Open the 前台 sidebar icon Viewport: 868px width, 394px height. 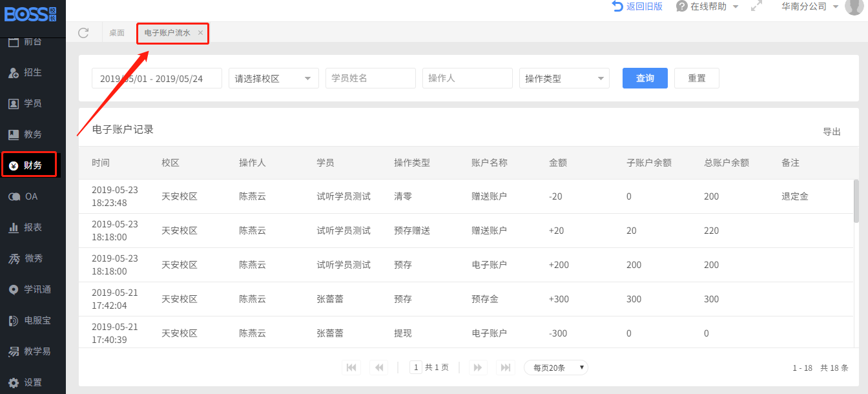(x=14, y=42)
